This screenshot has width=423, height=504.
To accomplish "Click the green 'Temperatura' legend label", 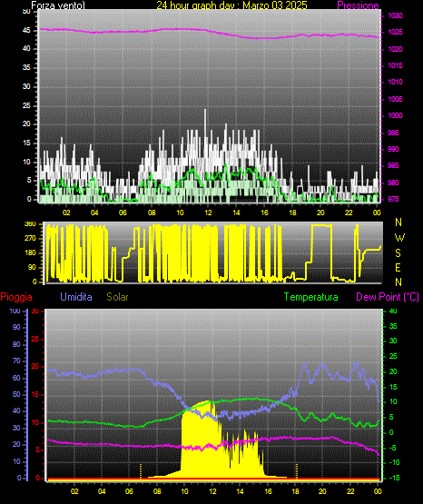I will (x=311, y=297).
